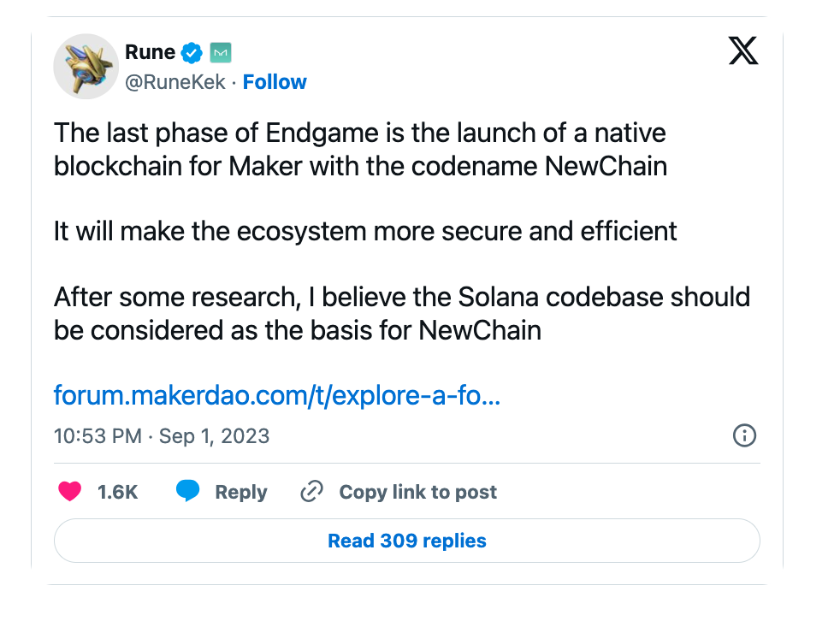The width and height of the screenshot is (840, 621).
Task: Click the sentence about secure and efficient ecosystem
Action: (x=365, y=231)
